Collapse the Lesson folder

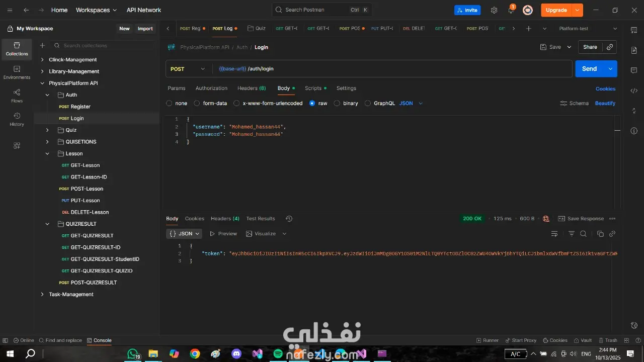[47, 154]
